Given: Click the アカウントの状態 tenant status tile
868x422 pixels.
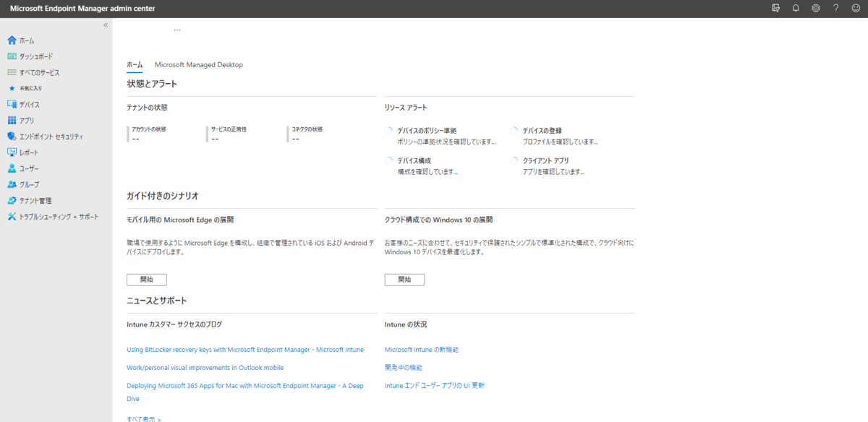Looking at the screenshot, I should (x=147, y=134).
